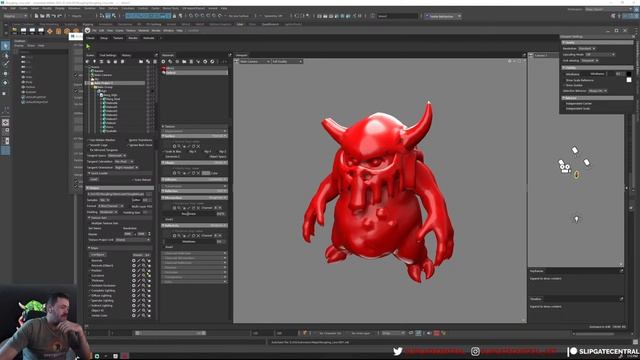Image resolution: width=640 pixels, height=360 pixels.
Task: Open the Resolution dropdown in viewport settings
Action: [587, 49]
